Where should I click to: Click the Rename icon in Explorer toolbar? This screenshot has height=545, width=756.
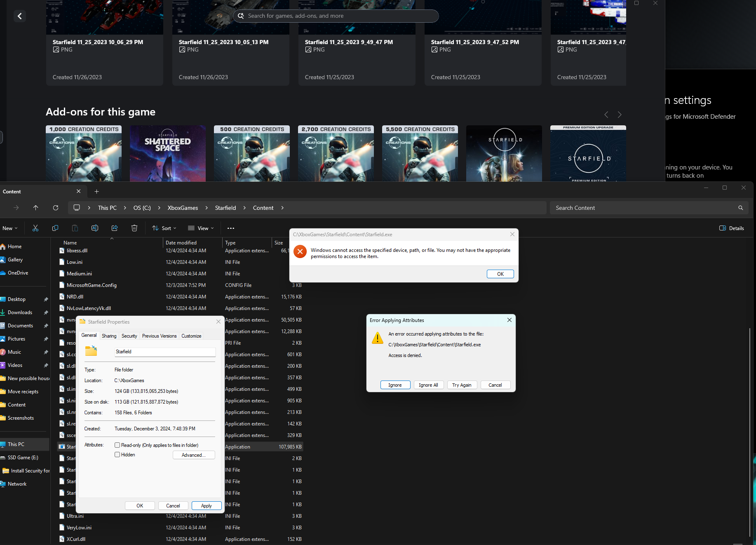click(x=95, y=228)
